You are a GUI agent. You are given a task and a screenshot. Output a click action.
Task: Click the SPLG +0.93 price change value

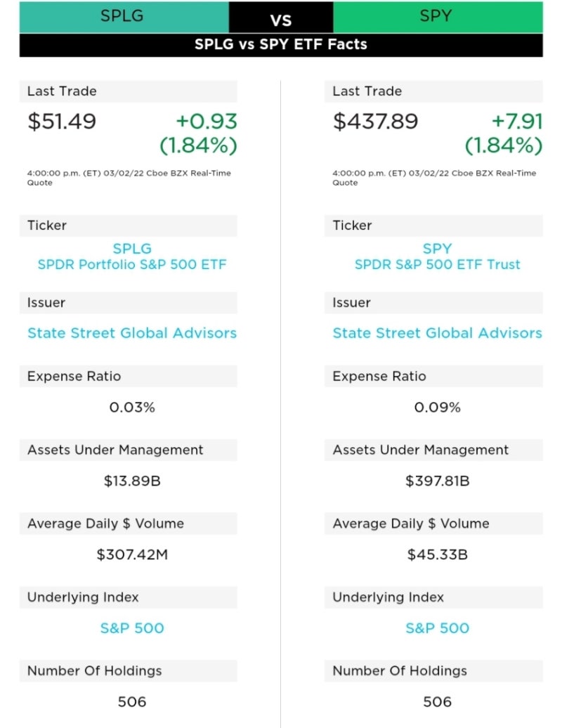[207, 122]
